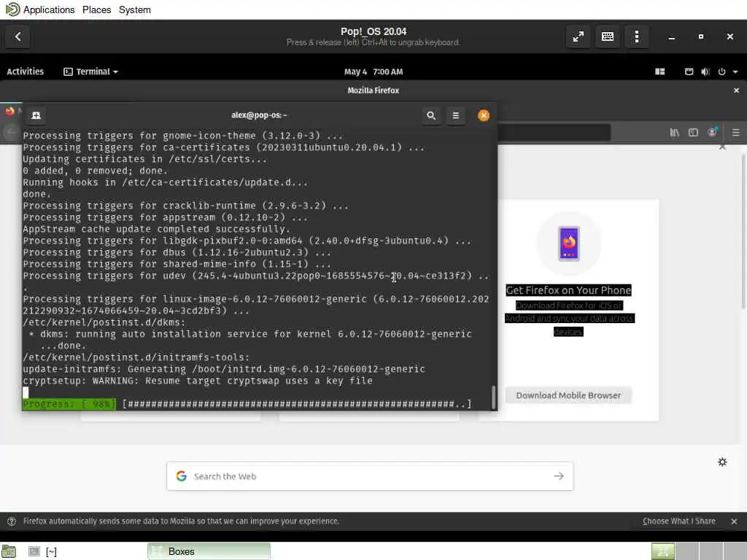Dismiss the Firefox data notification bar
This screenshot has width=747, height=560.
(x=734, y=521)
